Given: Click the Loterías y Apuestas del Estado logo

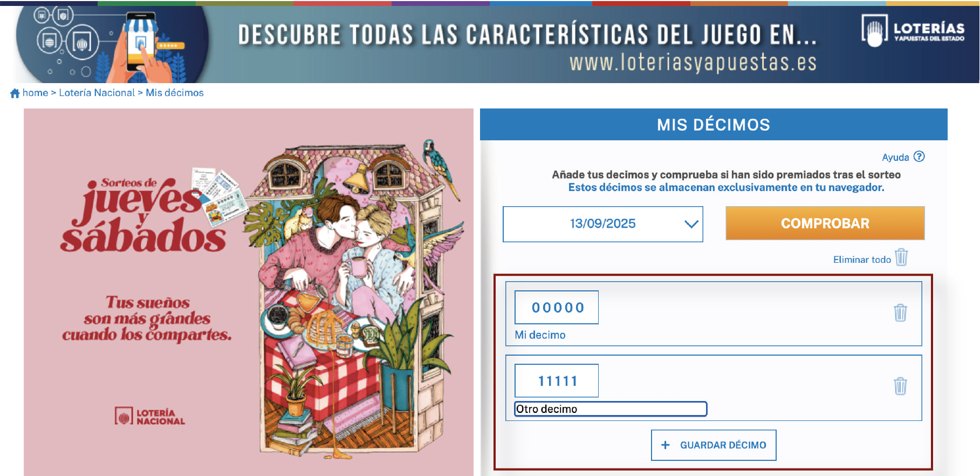Looking at the screenshot, I should pyautogui.click(x=913, y=31).
